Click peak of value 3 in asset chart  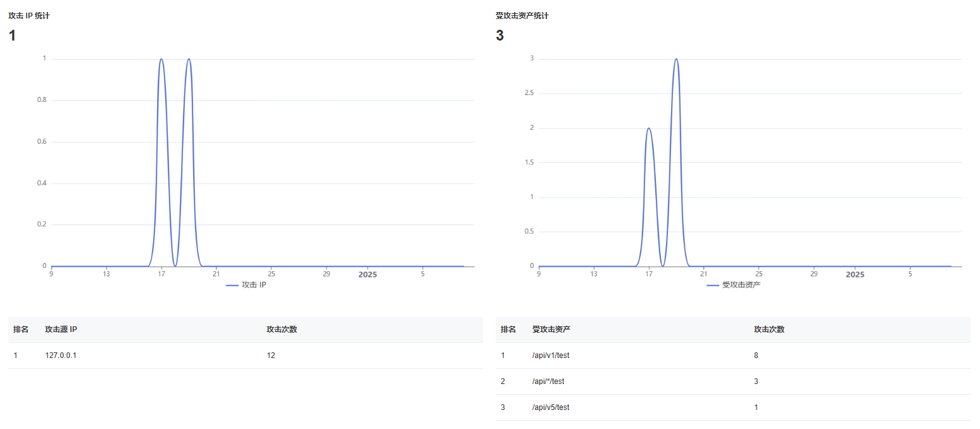coord(676,60)
